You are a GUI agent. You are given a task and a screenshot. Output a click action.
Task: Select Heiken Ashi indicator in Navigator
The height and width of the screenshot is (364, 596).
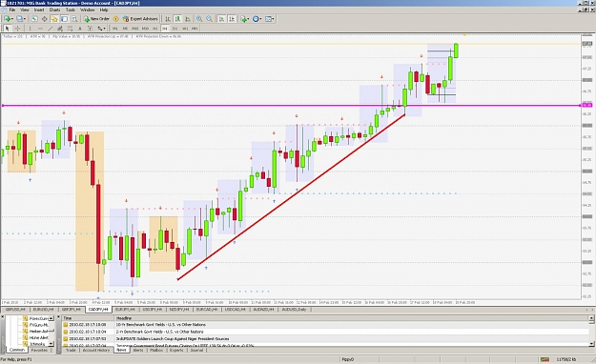click(39, 332)
